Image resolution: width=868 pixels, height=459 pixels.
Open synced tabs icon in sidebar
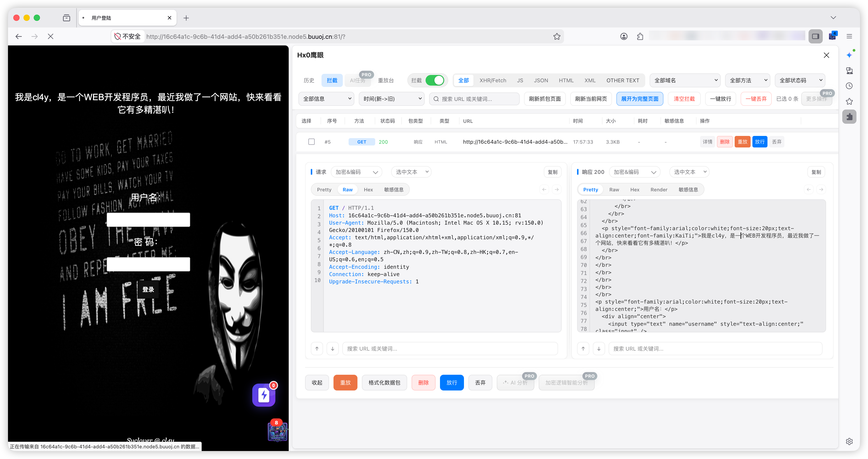pyautogui.click(x=849, y=70)
